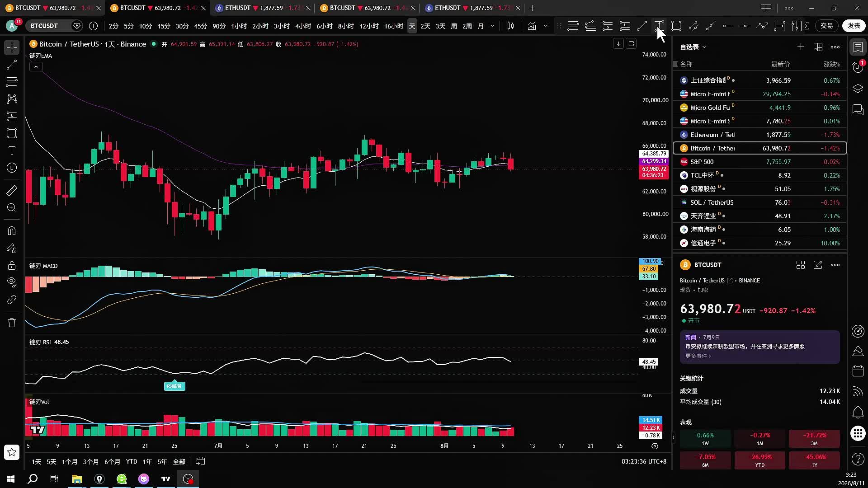Open the indicators dialog
Screen dimensions: 868x488
(x=532, y=26)
